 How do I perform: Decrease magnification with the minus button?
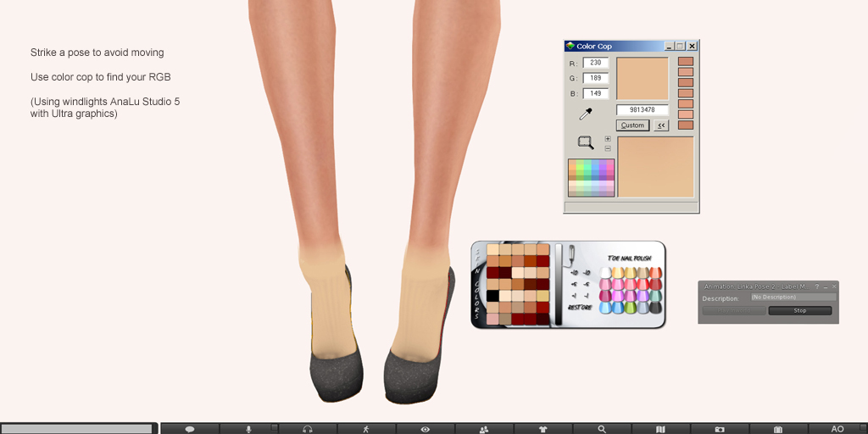(608, 148)
